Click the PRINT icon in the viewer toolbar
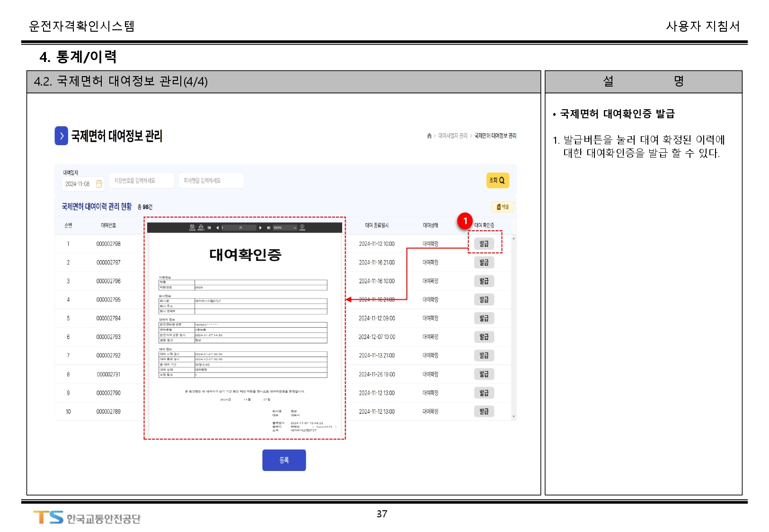Screen dimensions: 769x532 pyautogui.click(x=201, y=227)
